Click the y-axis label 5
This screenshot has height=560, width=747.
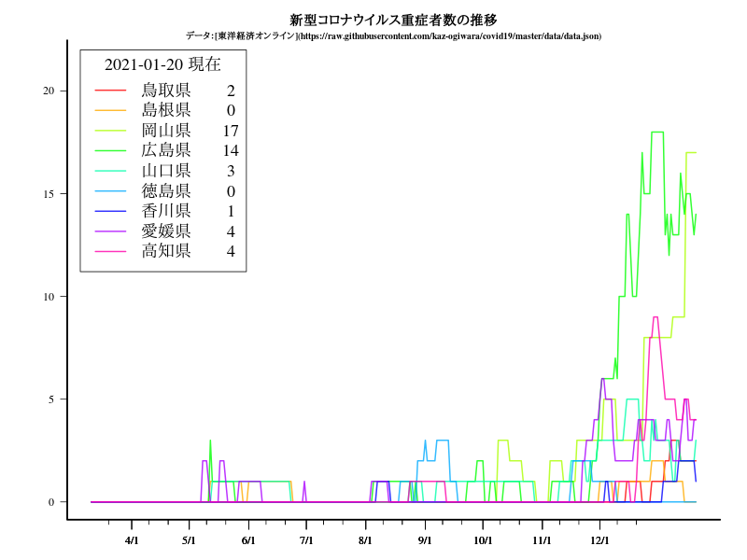point(51,399)
